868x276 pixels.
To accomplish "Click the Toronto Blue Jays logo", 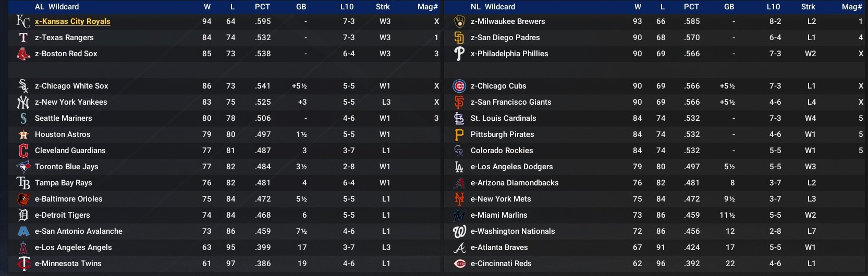I will (23, 167).
